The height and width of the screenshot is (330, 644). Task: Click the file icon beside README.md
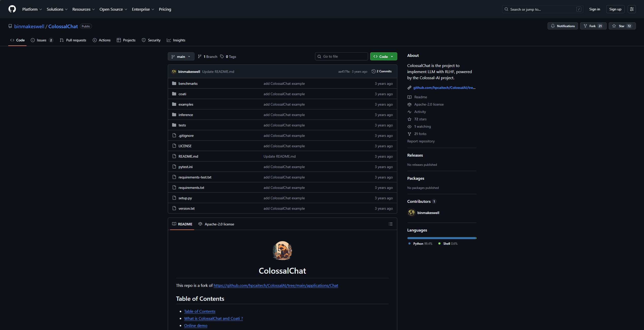tap(174, 156)
